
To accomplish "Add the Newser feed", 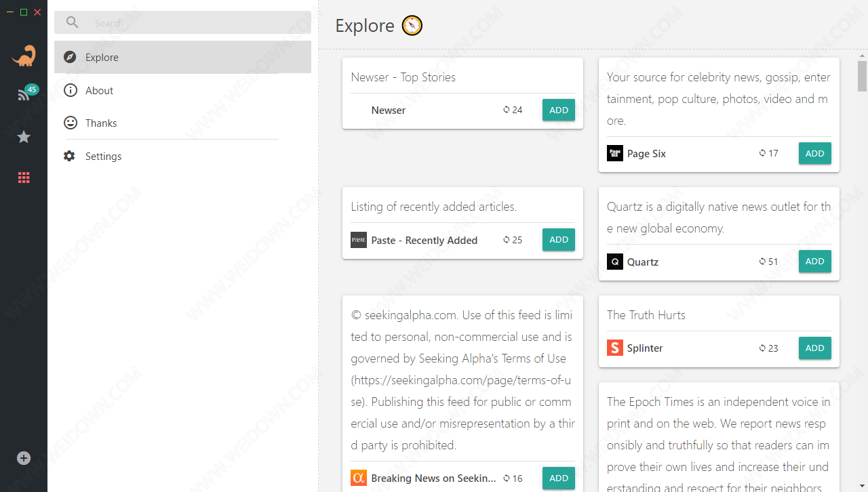I will 559,110.
